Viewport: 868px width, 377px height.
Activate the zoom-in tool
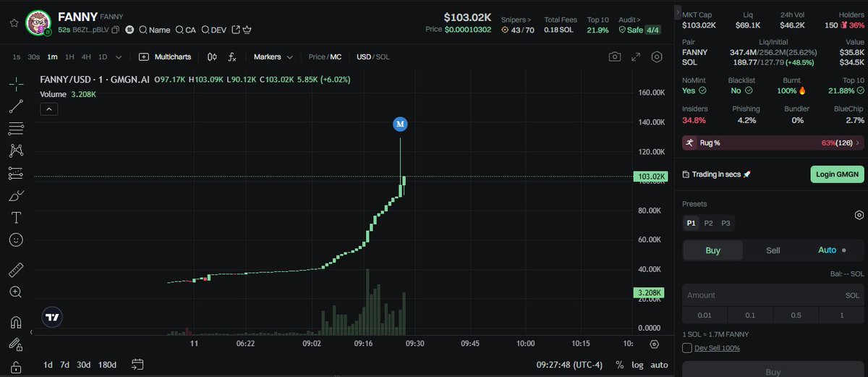coord(16,292)
